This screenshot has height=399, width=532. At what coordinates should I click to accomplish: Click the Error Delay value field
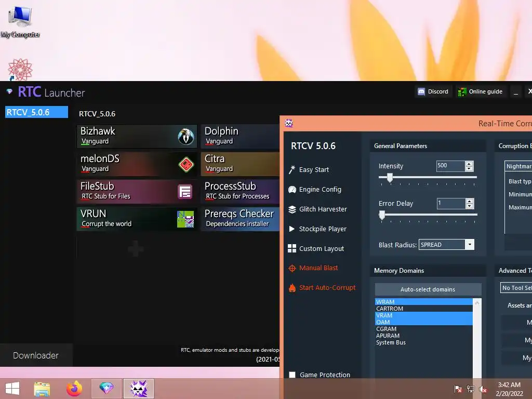tap(450, 204)
